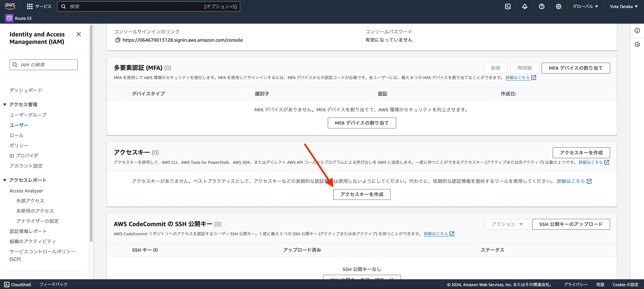Click the SSH キー ID column header
Image resolution: width=644 pixels, height=289 pixels.
tap(145, 250)
